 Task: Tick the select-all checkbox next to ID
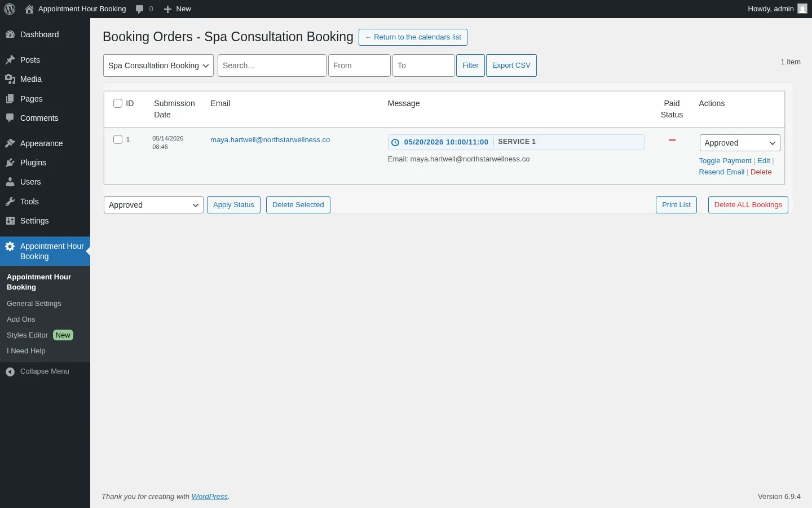pyautogui.click(x=118, y=103)
